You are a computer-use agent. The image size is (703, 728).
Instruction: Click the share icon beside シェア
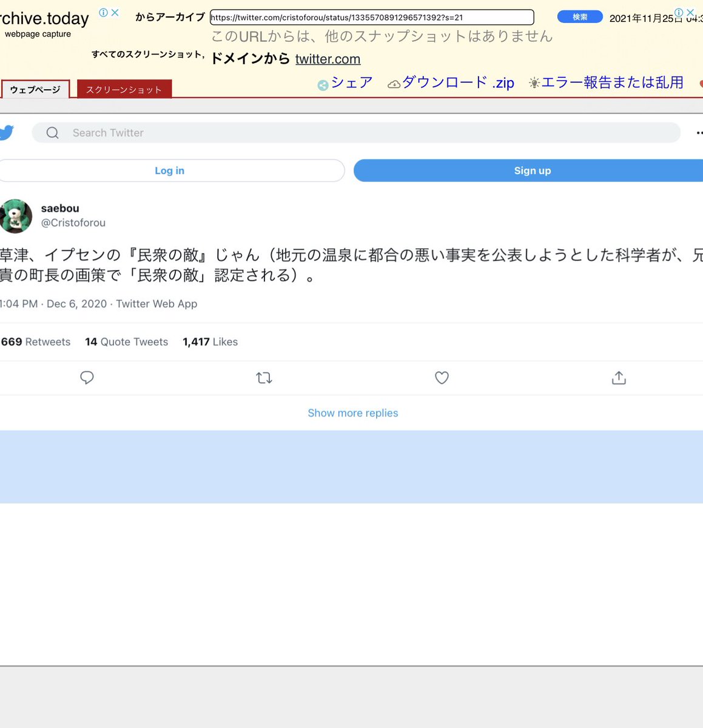(323, 86)
